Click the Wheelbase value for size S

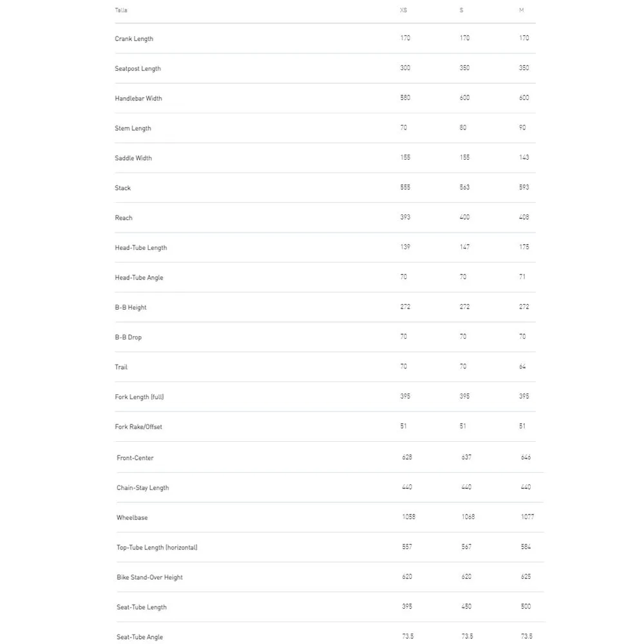click(468, 517)
